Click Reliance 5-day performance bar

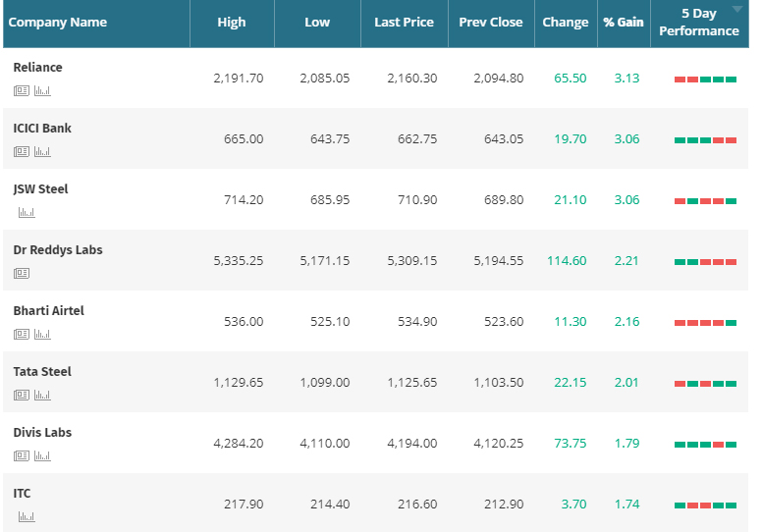click(705, 80)
